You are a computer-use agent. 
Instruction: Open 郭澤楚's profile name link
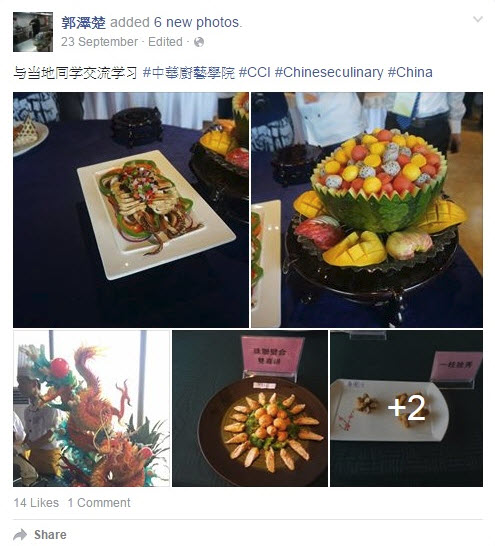coord(84,23)
